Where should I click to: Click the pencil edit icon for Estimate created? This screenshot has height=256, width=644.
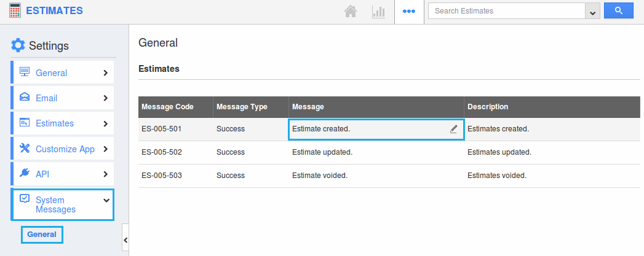coord(453,129)
